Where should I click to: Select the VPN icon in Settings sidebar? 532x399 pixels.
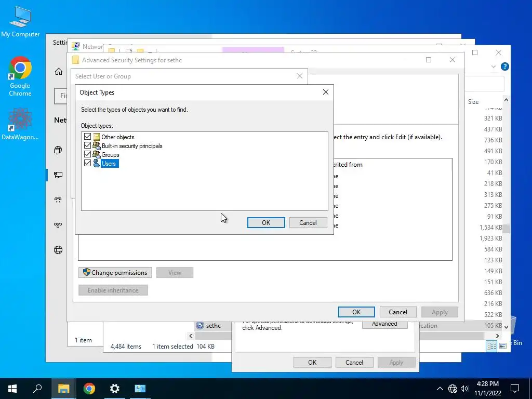coord(58,225)
